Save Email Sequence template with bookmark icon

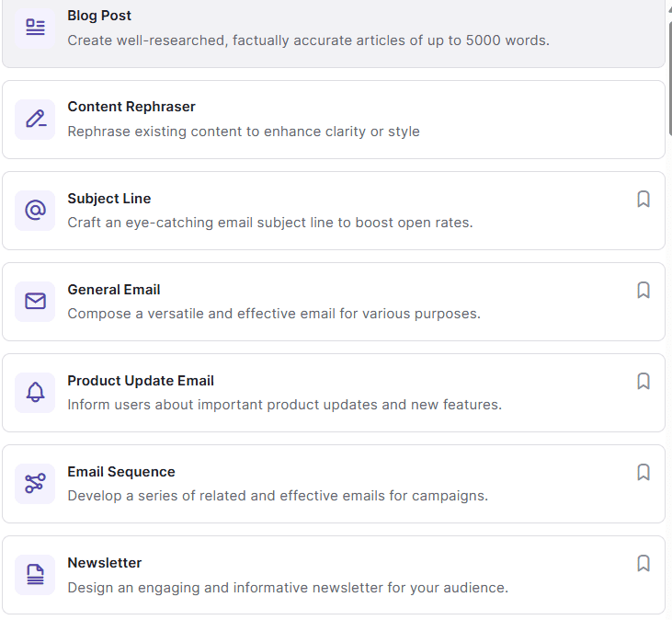(x=644, y=472)
